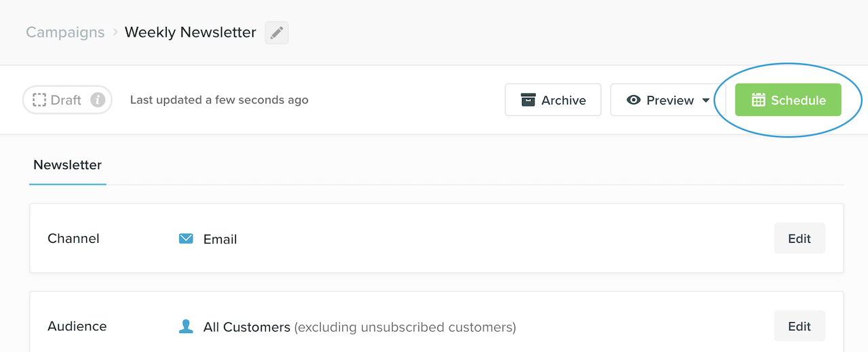The width and height of the screenshot is (868, 352).
Task: Go back to Campaigns breadcrumb
Action: tap(65, 33)
